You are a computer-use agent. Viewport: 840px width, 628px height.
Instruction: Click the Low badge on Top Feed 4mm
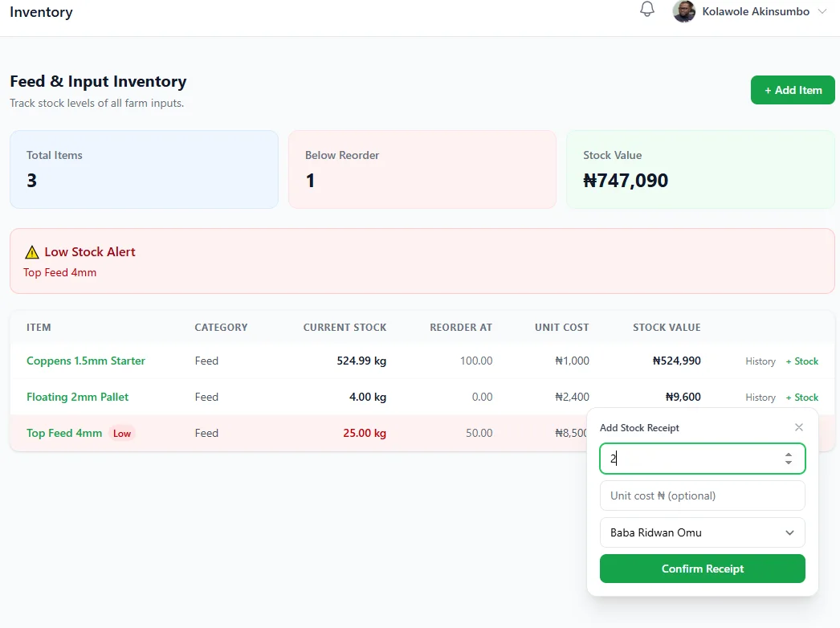[x=121, y=434]
